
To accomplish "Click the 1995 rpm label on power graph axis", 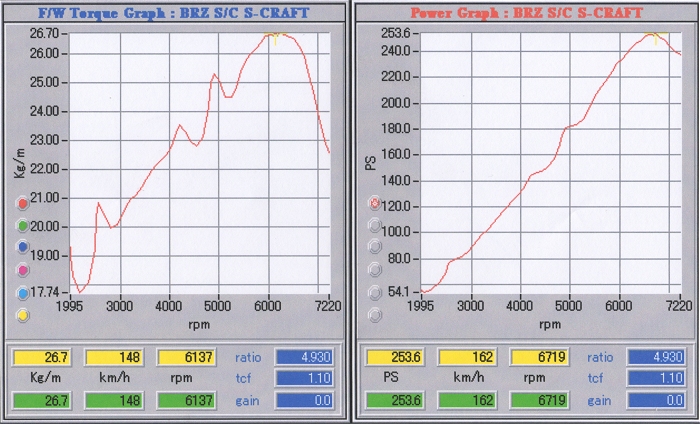I will click(421, 306).
